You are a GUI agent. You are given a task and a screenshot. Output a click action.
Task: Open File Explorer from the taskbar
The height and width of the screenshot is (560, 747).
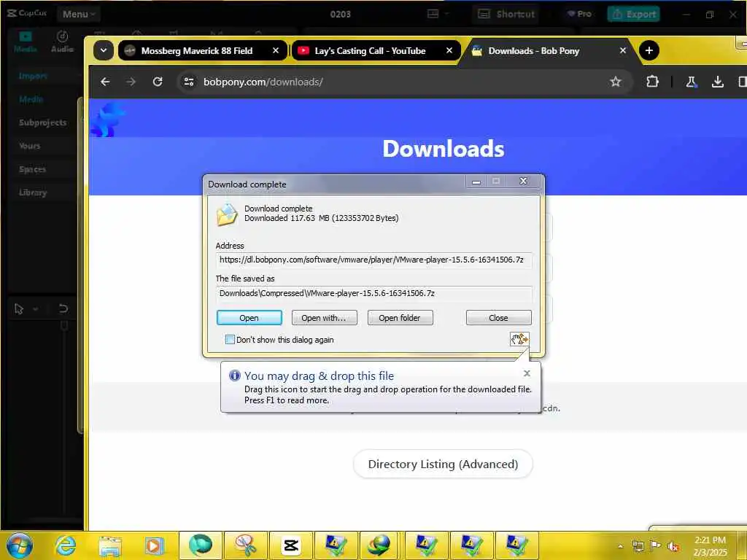[x=110, y=545]
